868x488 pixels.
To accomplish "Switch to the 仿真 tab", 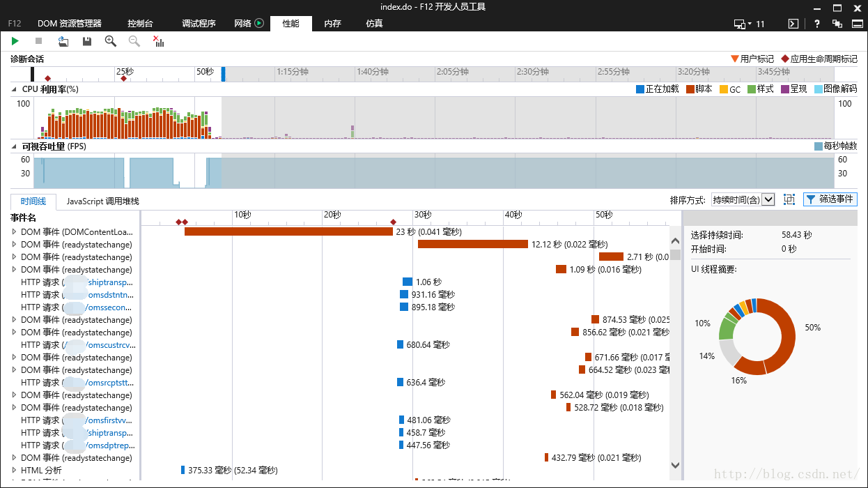I will point(374,23).
